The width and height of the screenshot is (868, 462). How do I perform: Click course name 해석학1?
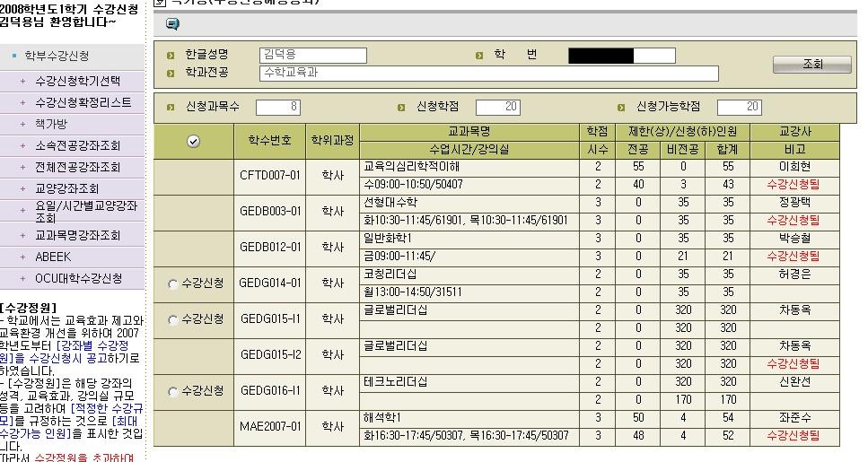tap(382, 418)
